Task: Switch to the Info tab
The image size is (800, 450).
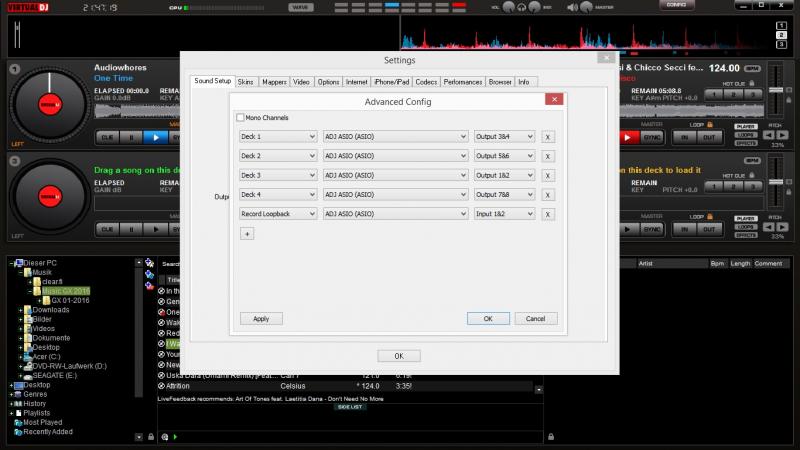Action: click(x=524, y=82)
